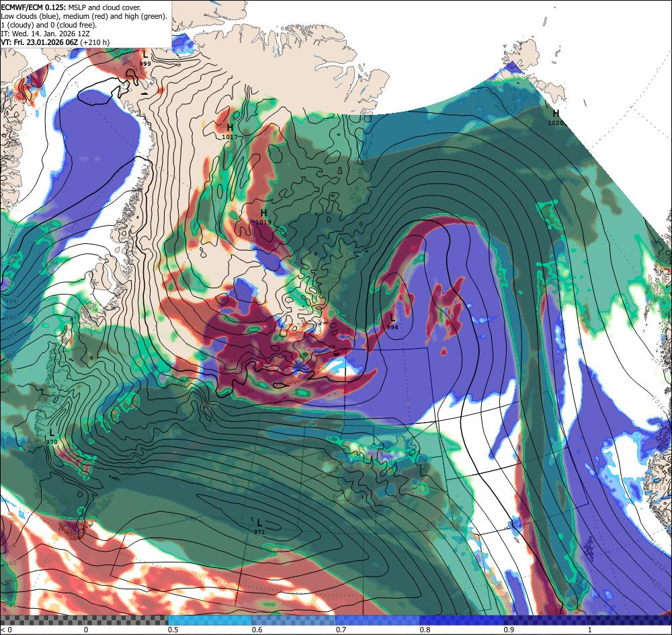Viewport: 672px width, 635px height.
Task: Select the 'ECMWF/ECM 0.125: MSLP and cloud cover.' title
Action: coord(71,7)
